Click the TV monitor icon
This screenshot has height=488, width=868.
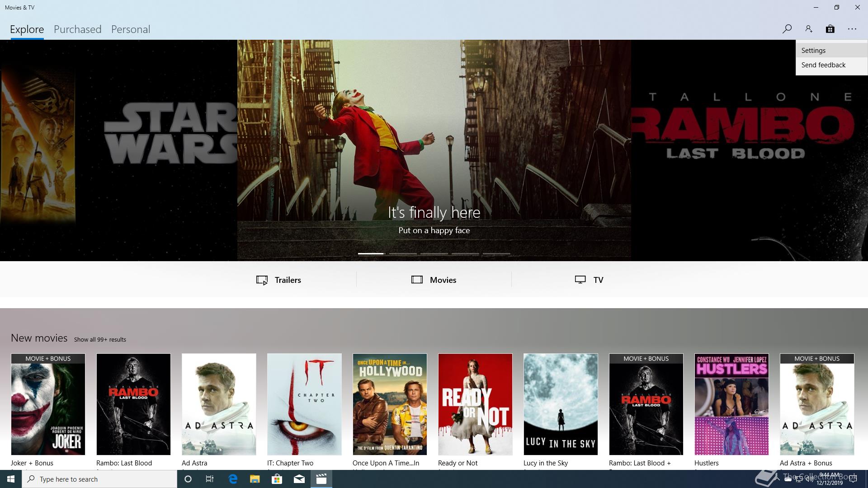(580, 280)
